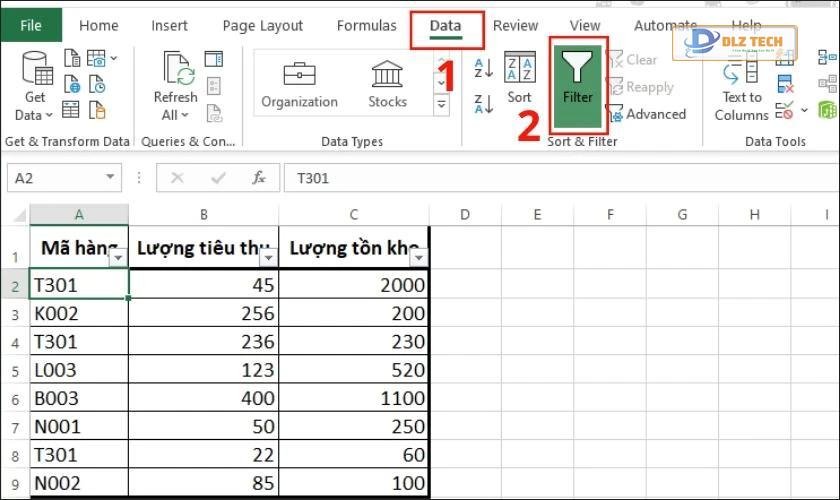Expand Refresh All dropdown arrow
This screenshot has width=840, height=500.
pos(185,115)
